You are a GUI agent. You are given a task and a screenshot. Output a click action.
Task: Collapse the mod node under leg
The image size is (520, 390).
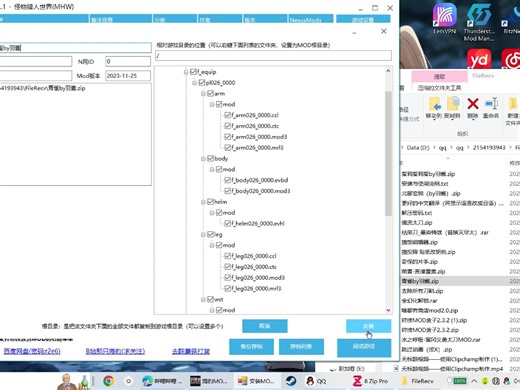[x=212, y=245]
